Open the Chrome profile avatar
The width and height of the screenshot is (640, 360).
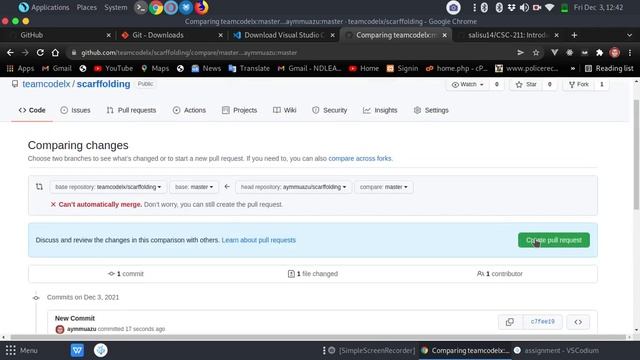(615, 53)
